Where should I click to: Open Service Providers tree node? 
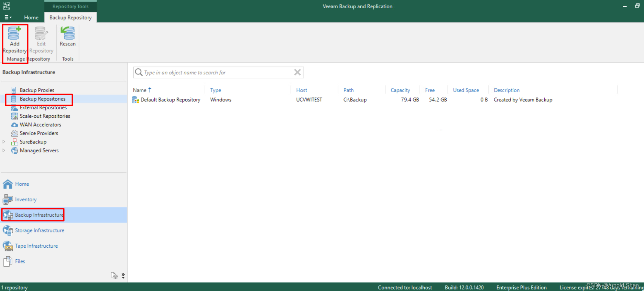pos(39,133)
